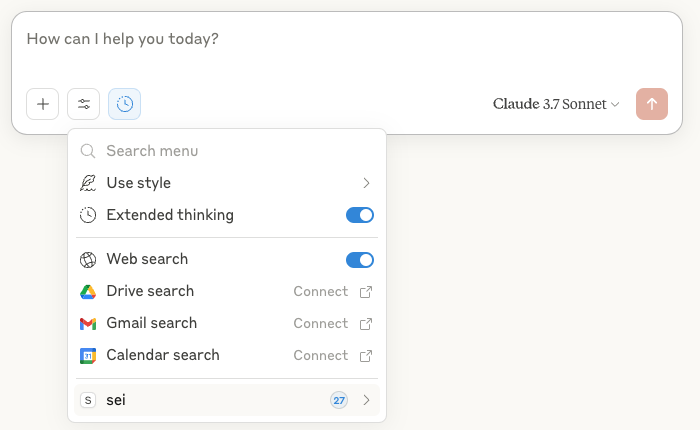Select the Use style menu item
The width and height of the screenshot is (700, 430).
(x=139, y=183)
